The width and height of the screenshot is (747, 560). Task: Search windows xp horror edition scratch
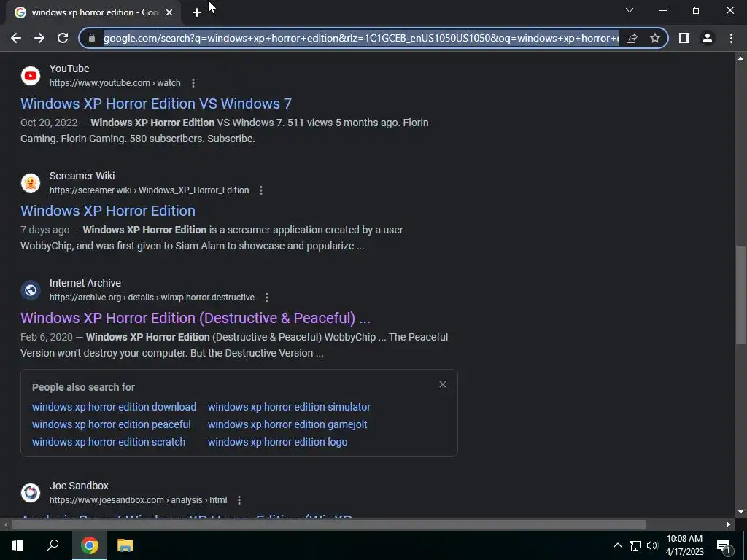pos(109,442)
